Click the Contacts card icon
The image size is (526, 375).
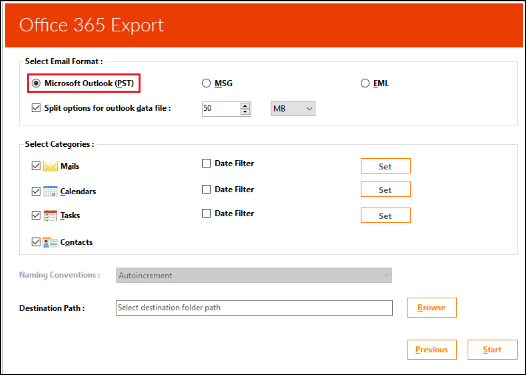pyautogui.click(x=50, y=242)
